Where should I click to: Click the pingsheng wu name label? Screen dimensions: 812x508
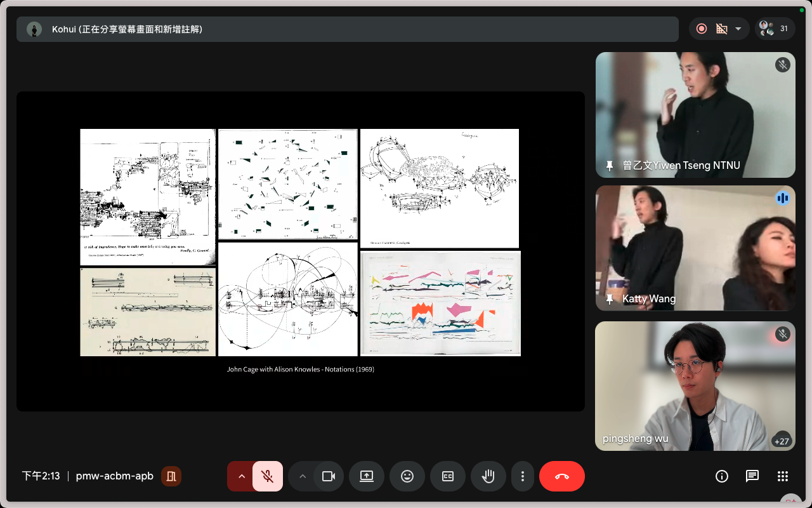[635, 439]
